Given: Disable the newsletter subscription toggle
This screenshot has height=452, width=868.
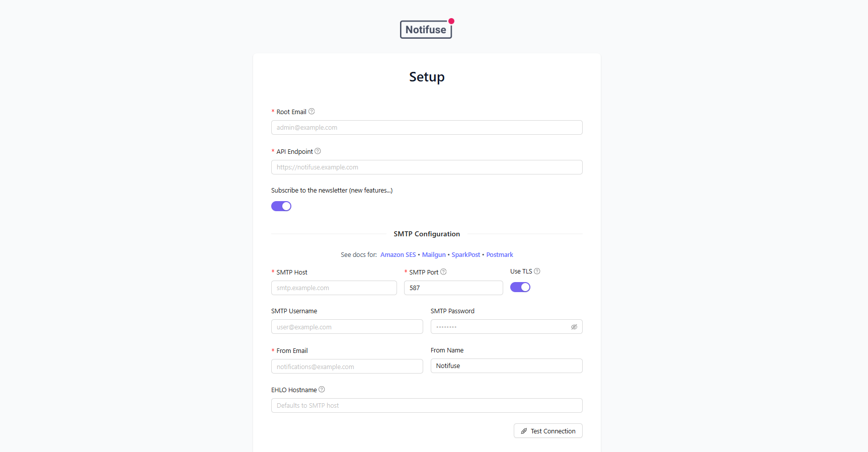Looking at the screenshot, I should (x=281, y=206).
